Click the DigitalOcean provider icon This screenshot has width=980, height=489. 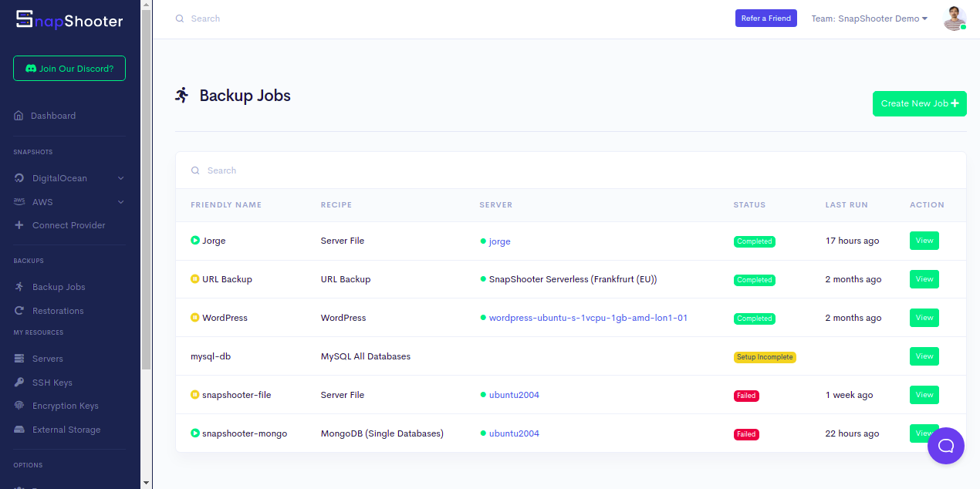19,178
